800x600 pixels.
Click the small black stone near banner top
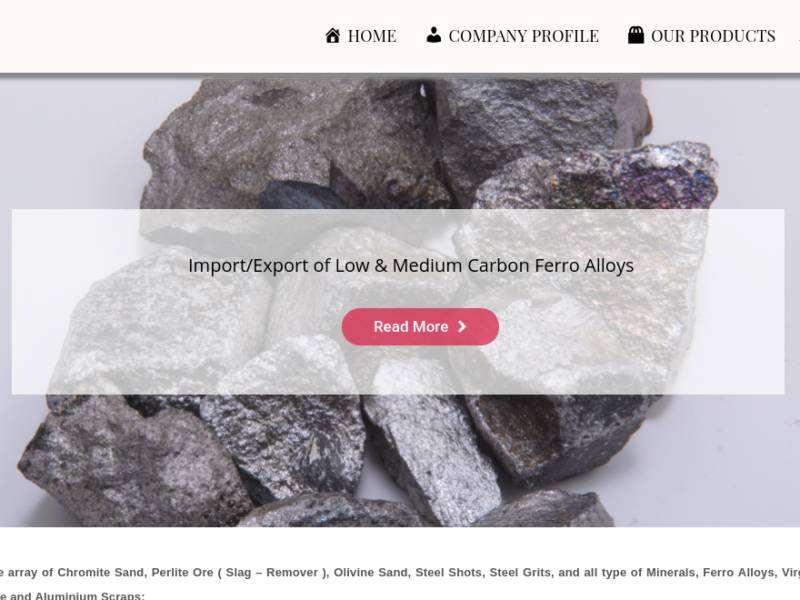[298, 195]
